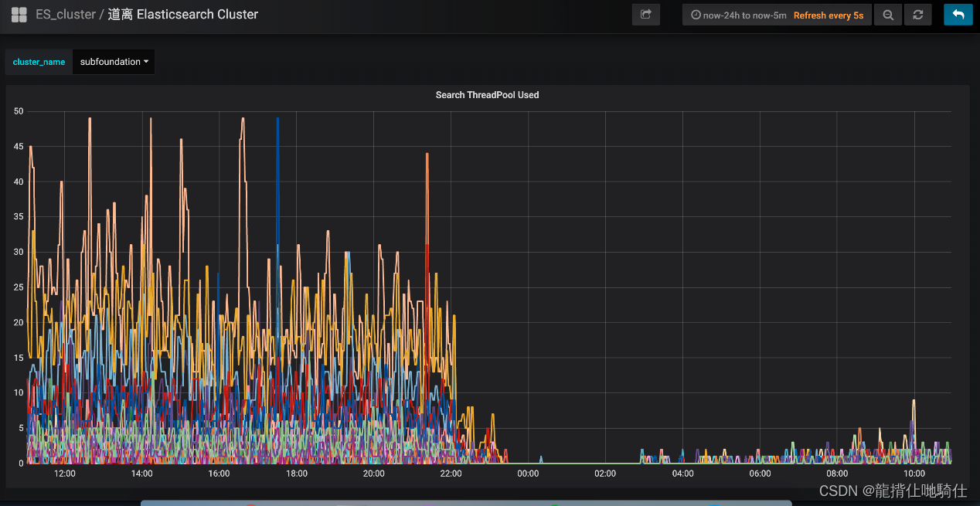The width and height of the screenshot is (980, 506).
Task: Click the zoom out magnifier icon
Action: 887,15
